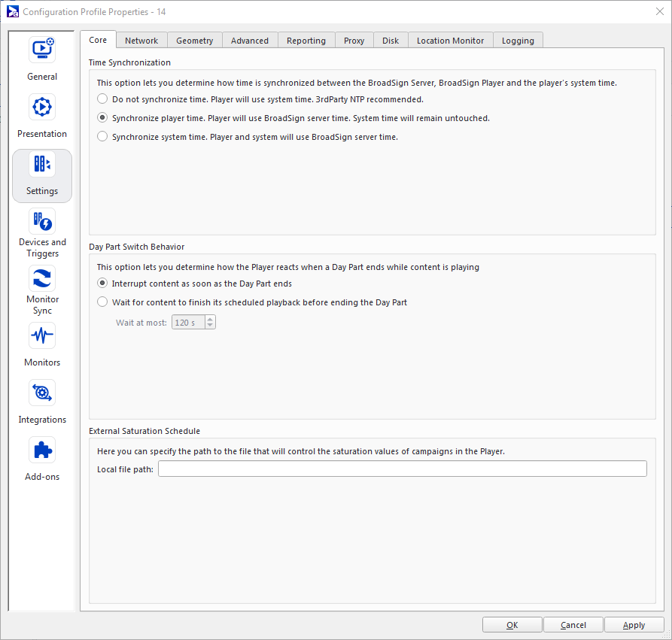
Task: Select Synchronize system time option
Action: pos(102,137)
